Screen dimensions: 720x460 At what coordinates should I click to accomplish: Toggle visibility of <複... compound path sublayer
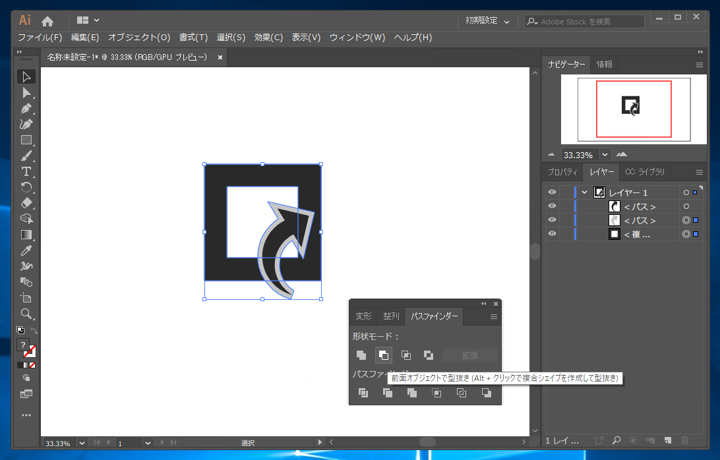[552, 234]
